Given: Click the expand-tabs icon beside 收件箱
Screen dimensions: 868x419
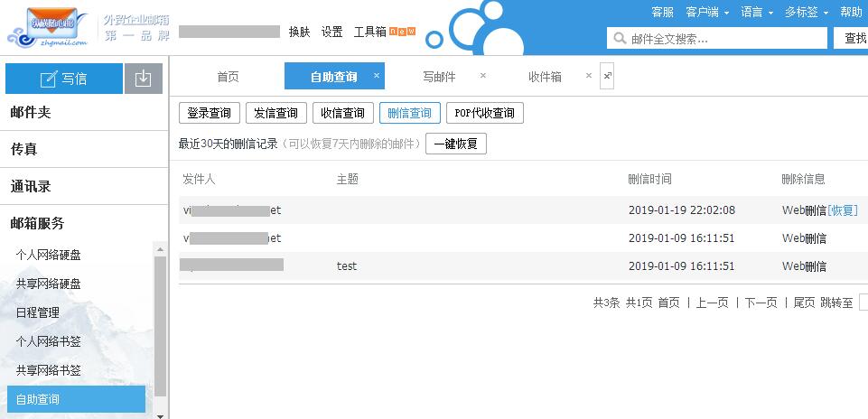Looking at the screenshot, I should click(x=607, y=77).
